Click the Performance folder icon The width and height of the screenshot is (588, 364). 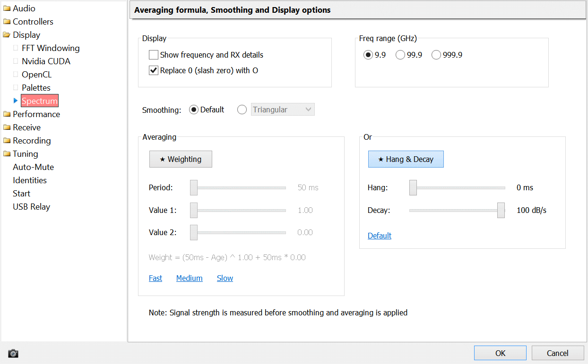point(7,114)
